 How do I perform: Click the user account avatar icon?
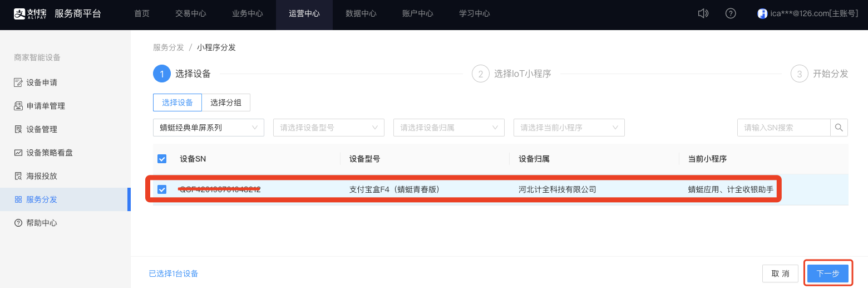point(762,14)
